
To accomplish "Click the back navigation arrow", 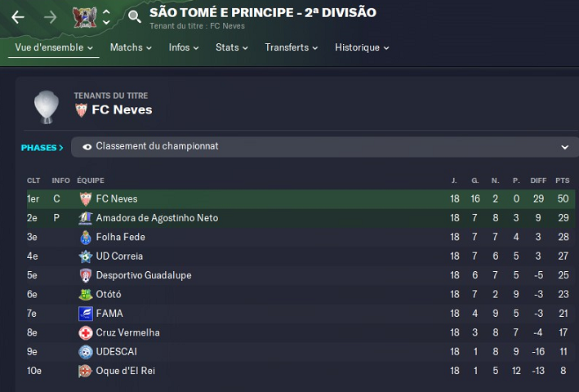I will coord(18,17).
